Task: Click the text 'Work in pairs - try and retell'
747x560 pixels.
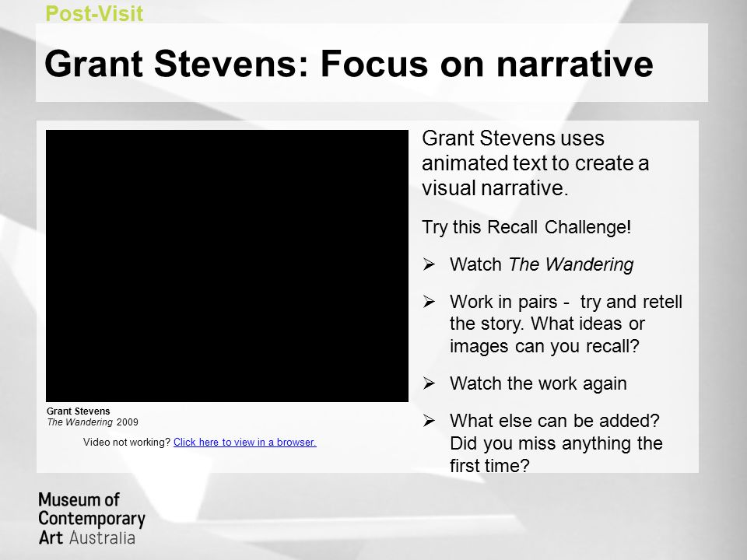Action: pyautogui.click(x=566, y=302)
